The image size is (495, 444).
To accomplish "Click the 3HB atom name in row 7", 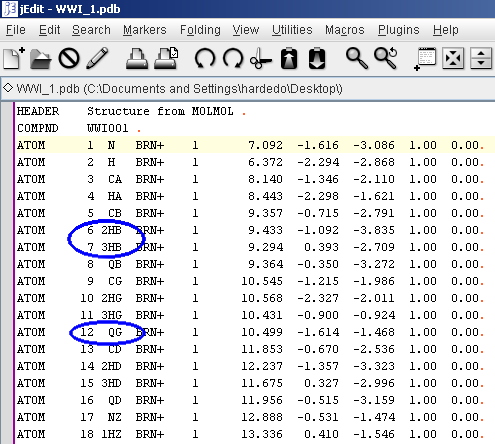I will click(111, 247).
